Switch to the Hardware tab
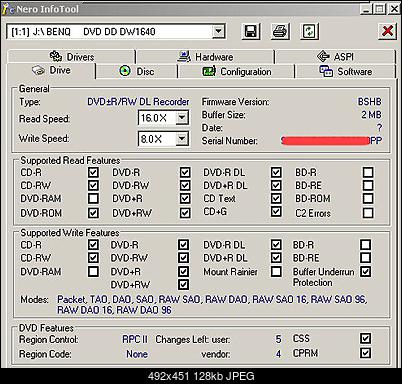This screenshot has height=384, width=402. click(x=205, y=57)
